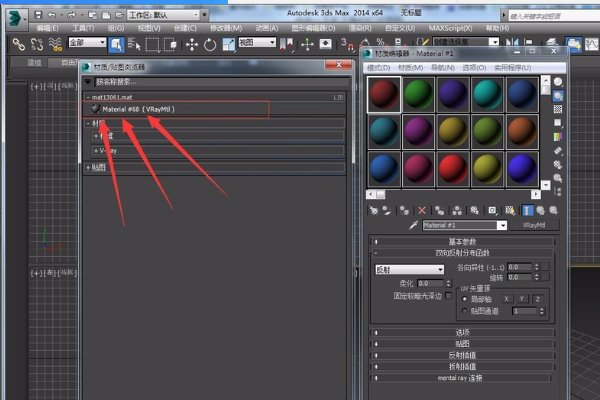Screen dimensions: 600x400
Task: Click the red X Reset Map/Mtl icon
Action: coord(422,210)
